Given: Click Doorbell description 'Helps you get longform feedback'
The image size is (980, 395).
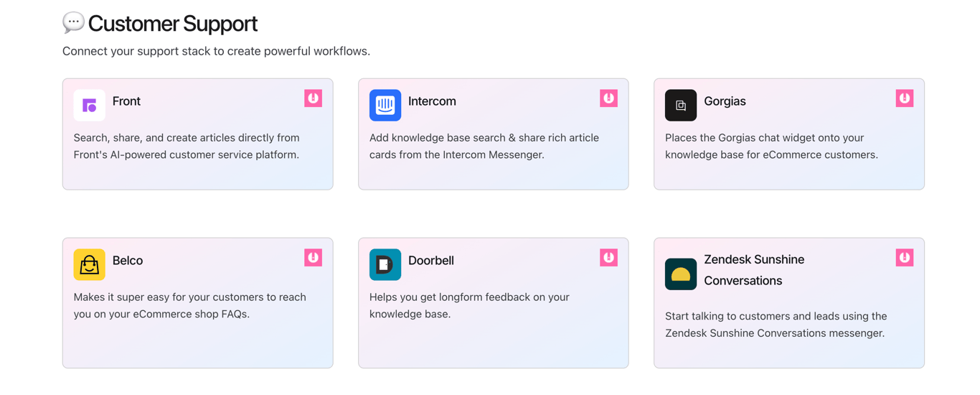Looking at the screenshot, I should click(469, 305).
